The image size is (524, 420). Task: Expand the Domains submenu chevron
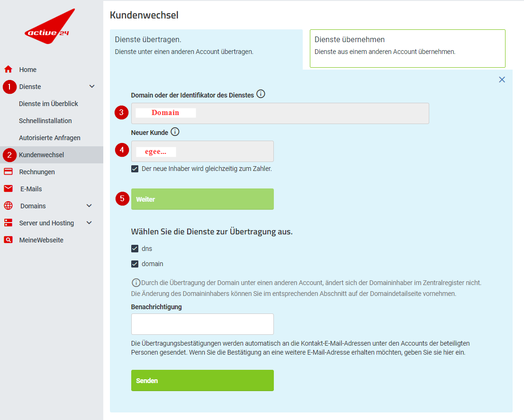click(89, 206)
